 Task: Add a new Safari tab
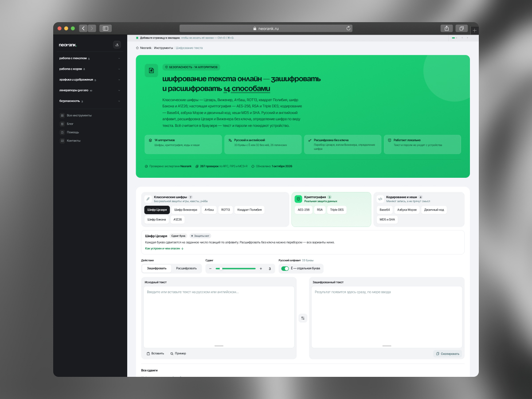click(x=474, y=30)
